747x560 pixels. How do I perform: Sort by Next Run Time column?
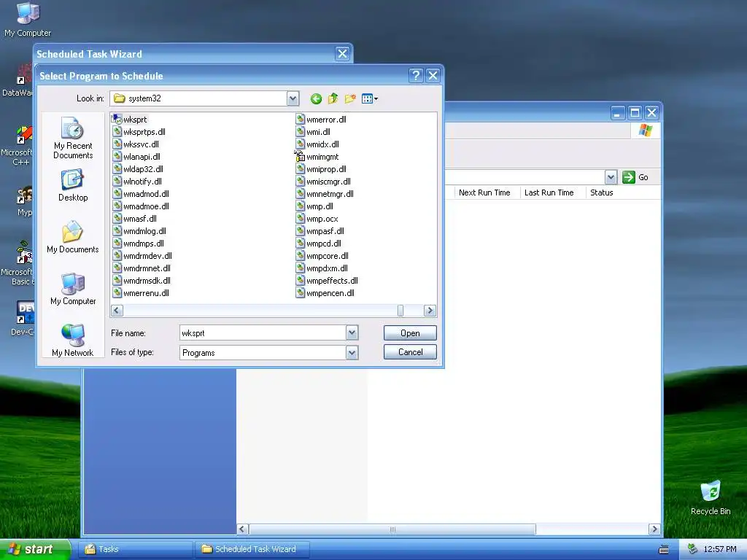(x=484, y=192)
